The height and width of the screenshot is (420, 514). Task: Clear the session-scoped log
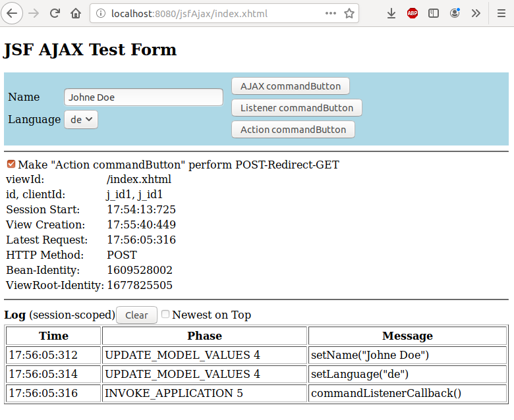(136, 315)
